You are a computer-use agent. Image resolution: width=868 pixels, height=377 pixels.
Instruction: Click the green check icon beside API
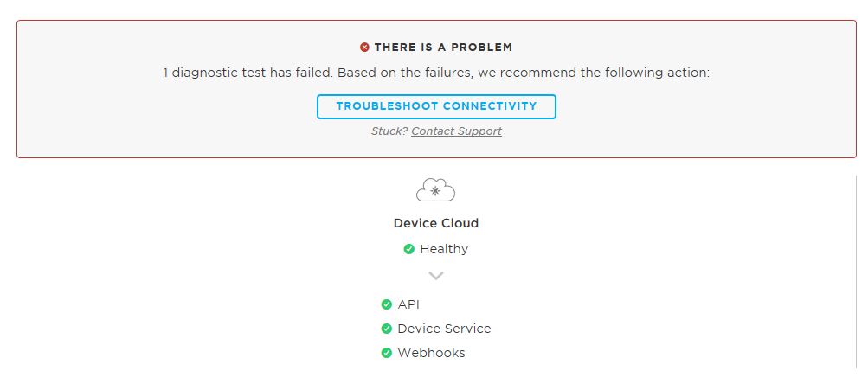point(386,304)
